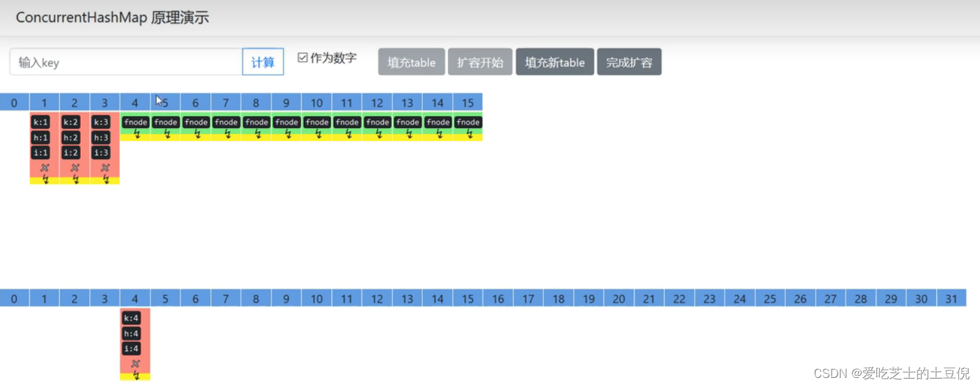Screen dimensions: 980x386
Task: Click the i:2 index label
Action: click(71, 153)
